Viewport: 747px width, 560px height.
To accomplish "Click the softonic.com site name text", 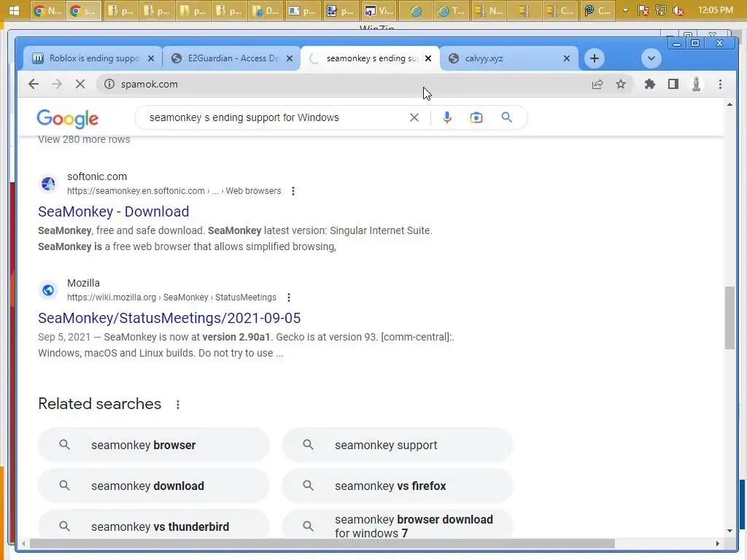I will (97, 176).
